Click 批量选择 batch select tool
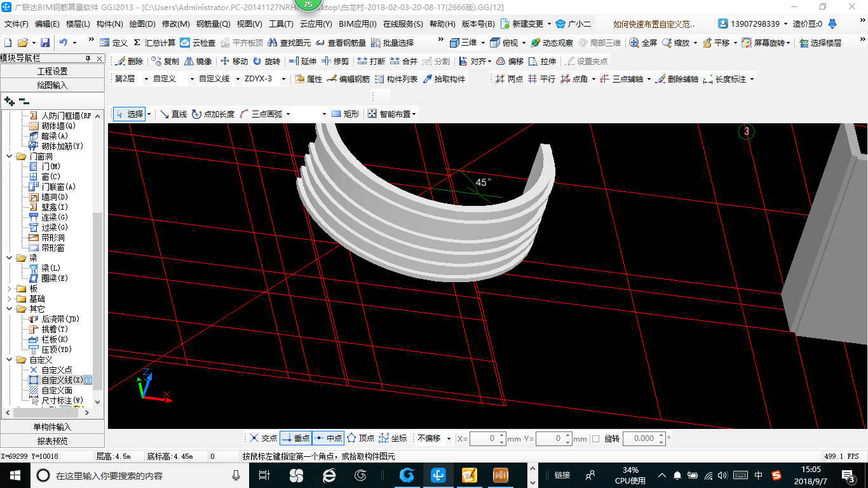Viewport: 868px width, 488px height. 392,43
